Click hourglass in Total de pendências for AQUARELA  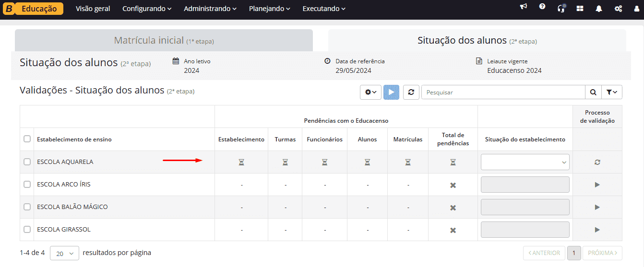(x=453, y=163)
